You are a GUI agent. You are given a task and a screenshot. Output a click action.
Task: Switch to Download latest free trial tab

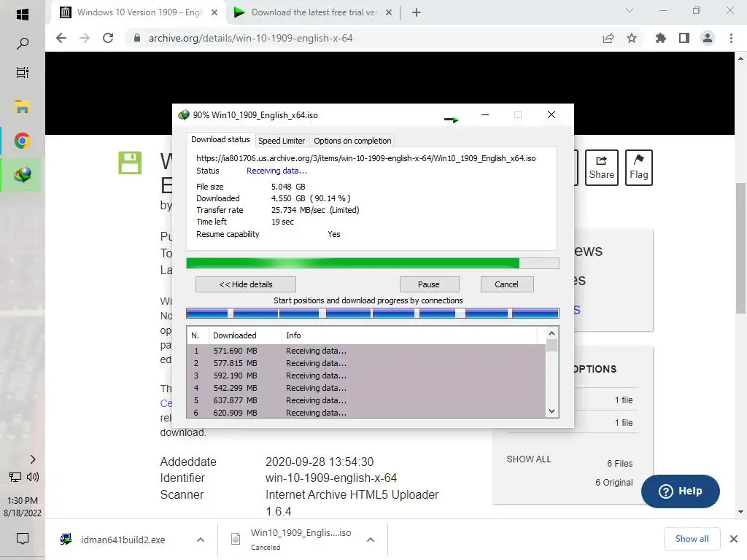[x=312, y=12]
